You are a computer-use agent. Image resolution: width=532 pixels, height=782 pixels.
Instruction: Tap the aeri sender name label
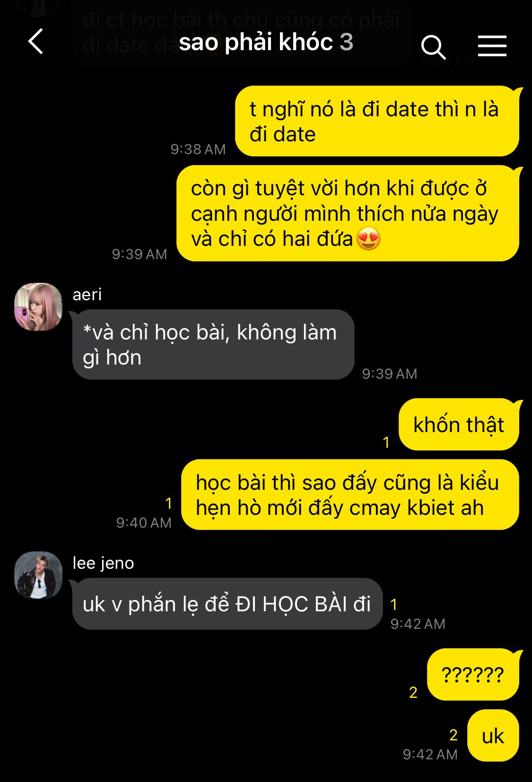point(87,295)
